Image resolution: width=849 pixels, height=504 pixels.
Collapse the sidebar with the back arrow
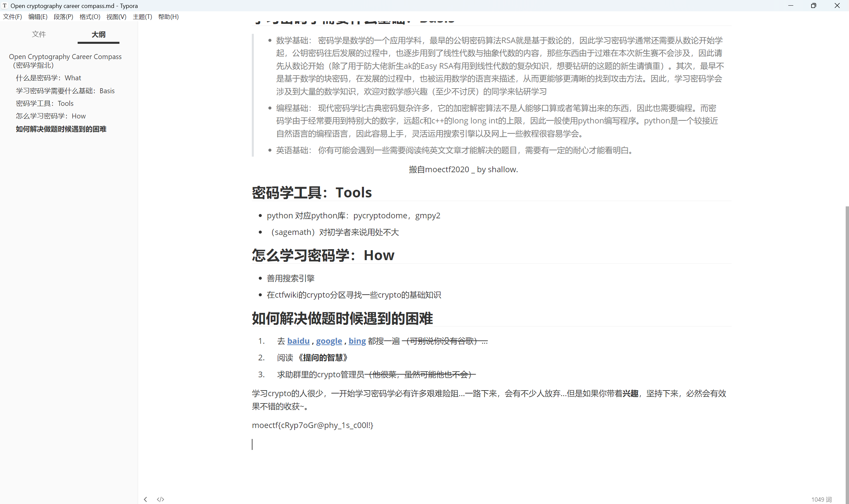(145, 499)
